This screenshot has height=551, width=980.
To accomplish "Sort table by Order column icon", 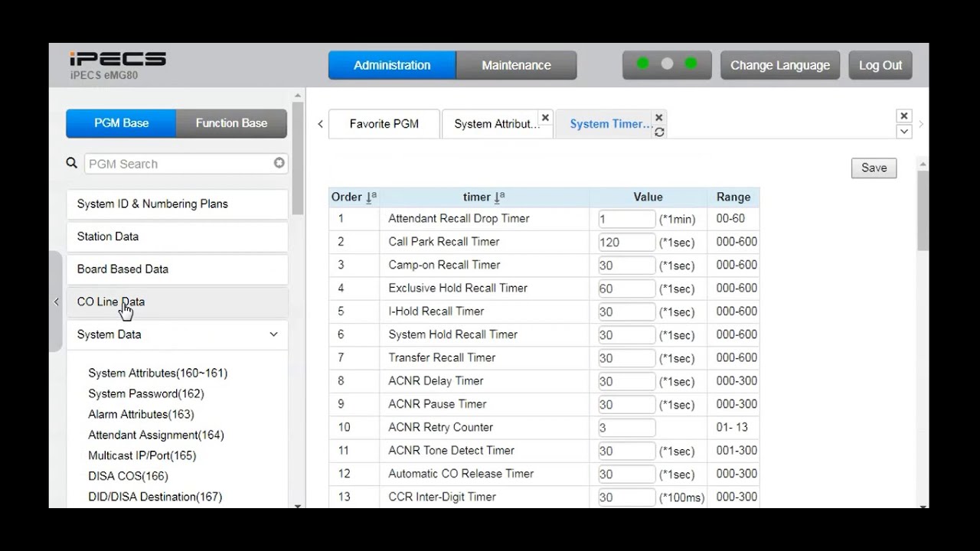I will click(371, 197).
